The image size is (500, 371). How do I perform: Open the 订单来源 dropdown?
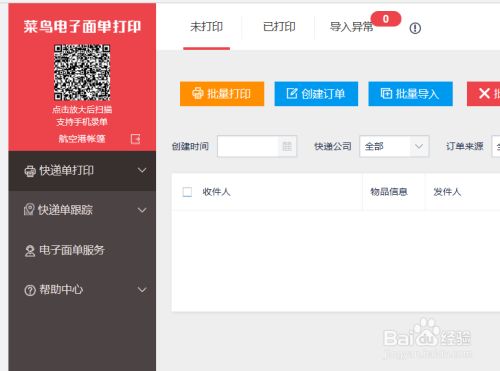point(496,146)
